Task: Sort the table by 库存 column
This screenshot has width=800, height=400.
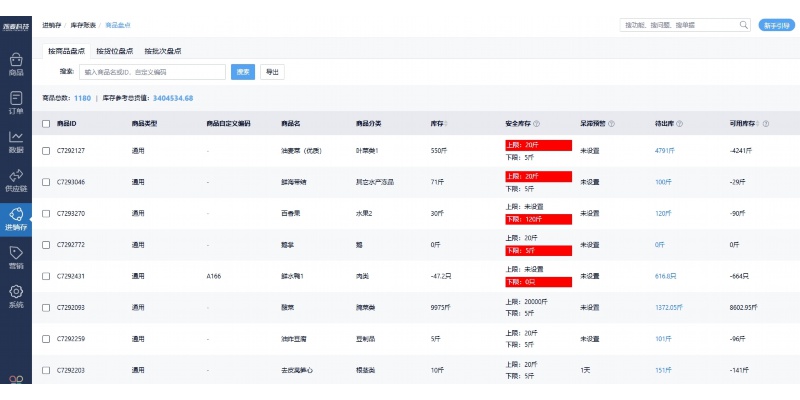Action: (447, 124)
